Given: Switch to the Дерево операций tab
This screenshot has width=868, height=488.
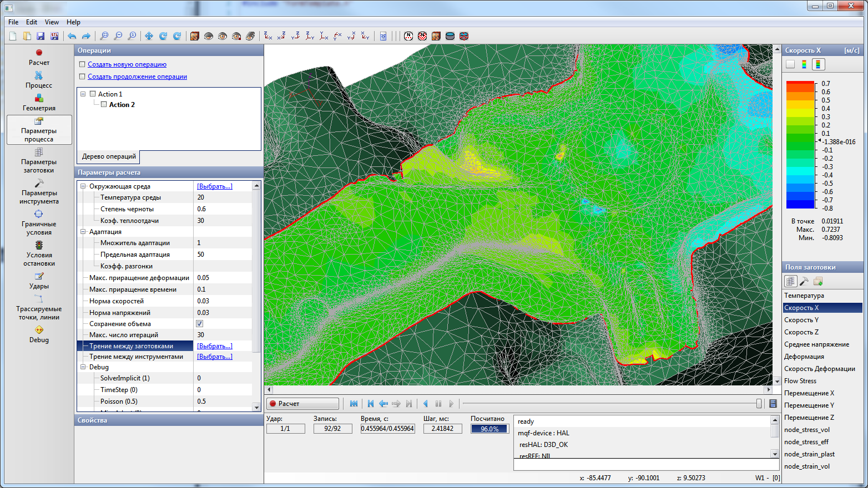Looking at the screenshot, I should (109, 156).
